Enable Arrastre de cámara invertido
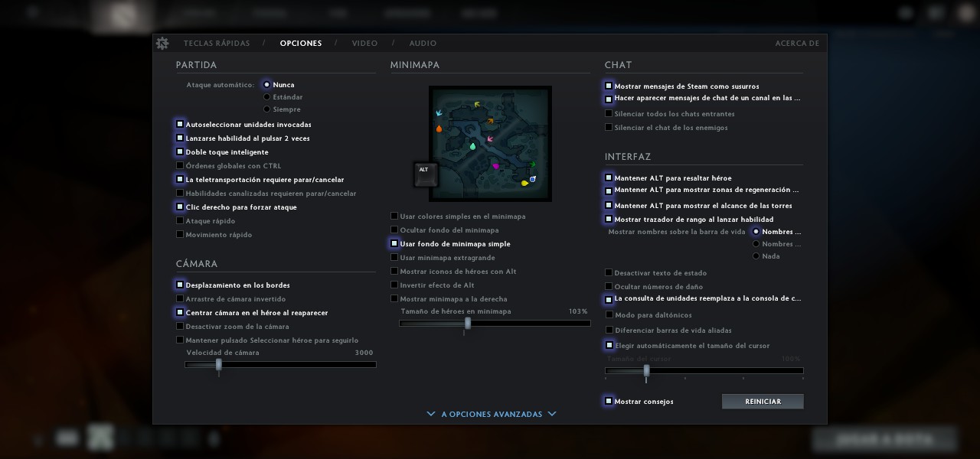Viewport: 980px width, 459px height. [180, 298]
